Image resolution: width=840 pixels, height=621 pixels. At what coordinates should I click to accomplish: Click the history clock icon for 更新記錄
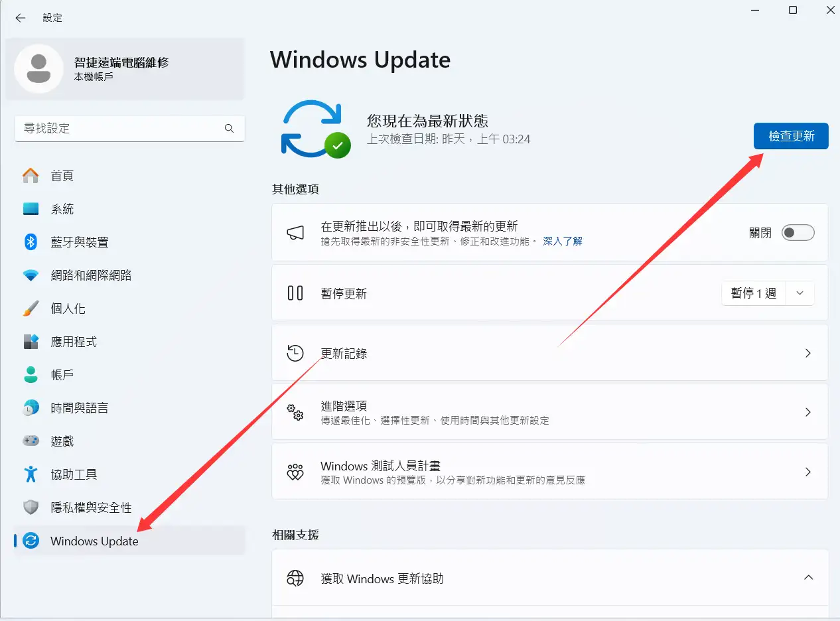pos(295,353)
